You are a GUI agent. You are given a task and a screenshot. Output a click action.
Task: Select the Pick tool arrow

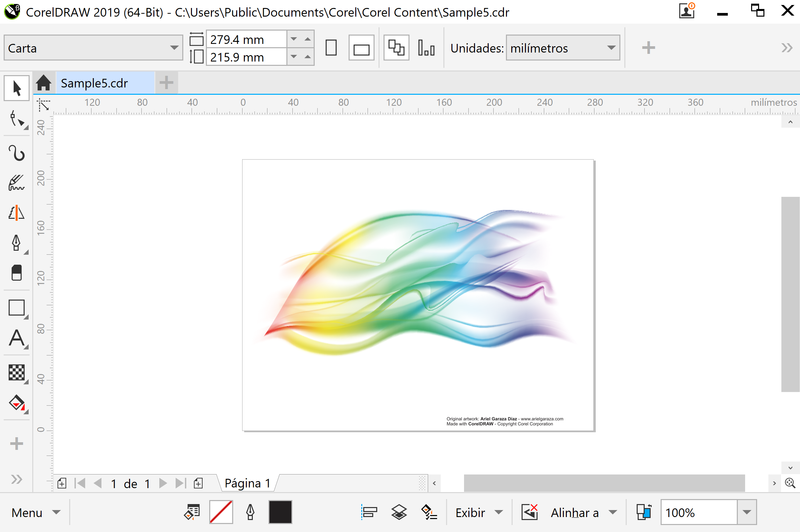coord(16,88)
